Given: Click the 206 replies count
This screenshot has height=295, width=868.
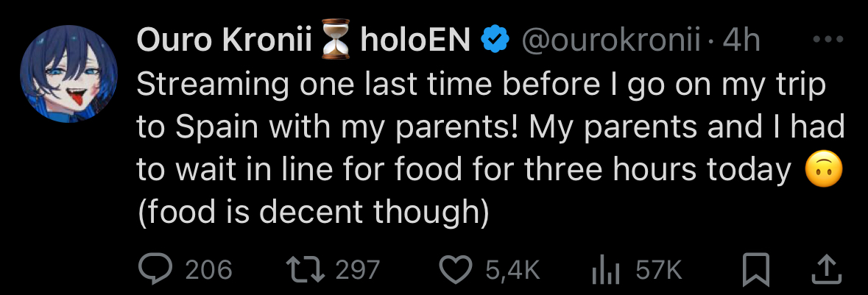Looking at the screenshot, I should [x=208, y=270].
